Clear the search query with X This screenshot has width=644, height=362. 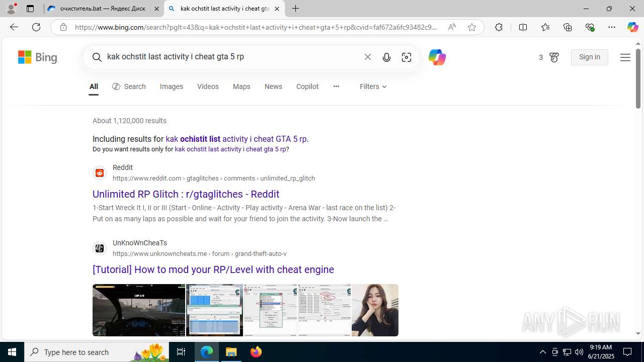pos(368,57)
